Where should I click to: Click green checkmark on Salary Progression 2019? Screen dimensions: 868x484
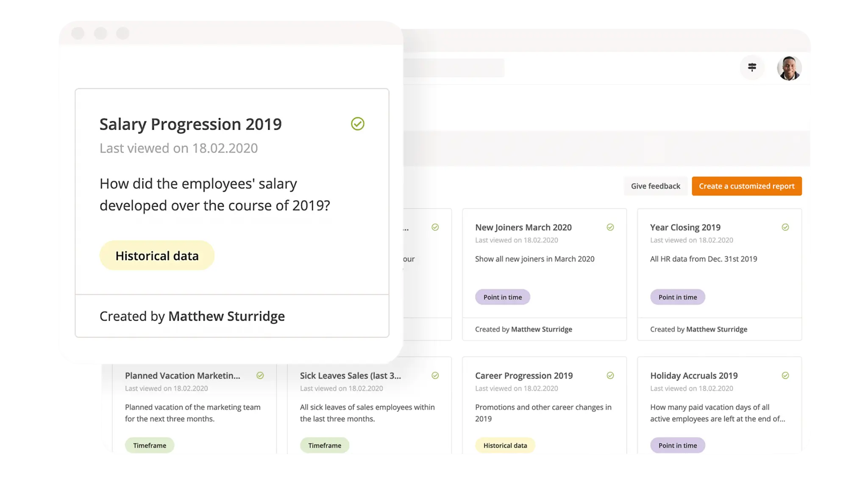tap(358, 124)
